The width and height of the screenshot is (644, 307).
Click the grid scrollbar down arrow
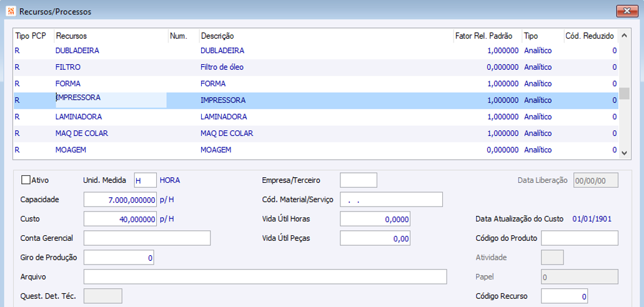click(x=624, y=153)
